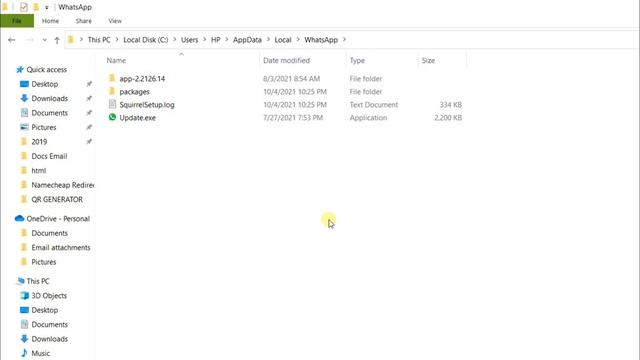The image size is (640, 360).
Task: Select the WhatsApp Update.exe icon
Action: click(x=112, y=117)
